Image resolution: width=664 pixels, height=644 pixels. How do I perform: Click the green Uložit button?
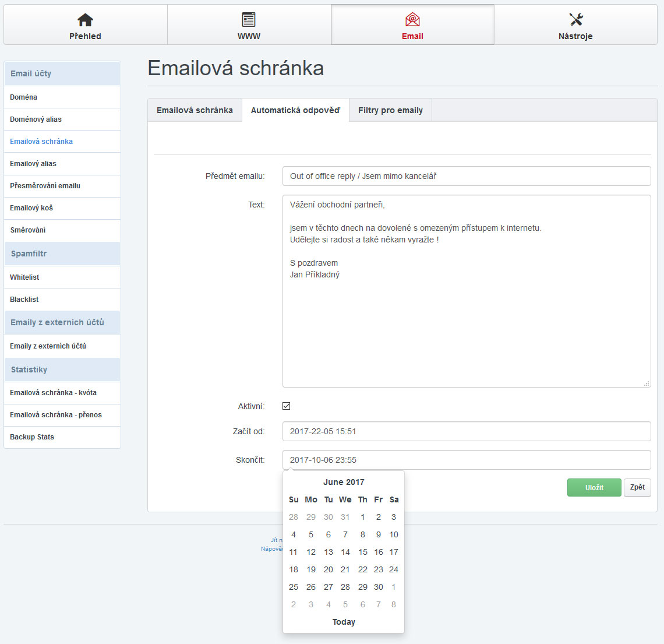[594, 487]
